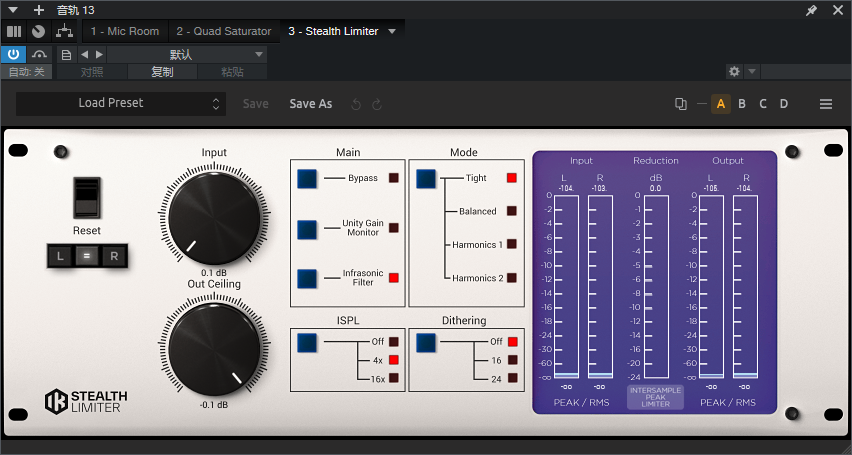Select the R channel button

click(114, 256)
